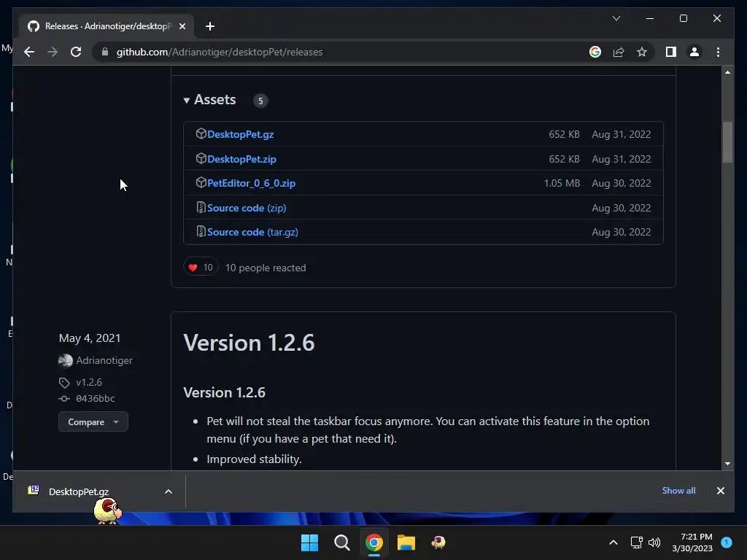Open the Adrianotiger author profile link
747x560 pixels.
point(104,360)
